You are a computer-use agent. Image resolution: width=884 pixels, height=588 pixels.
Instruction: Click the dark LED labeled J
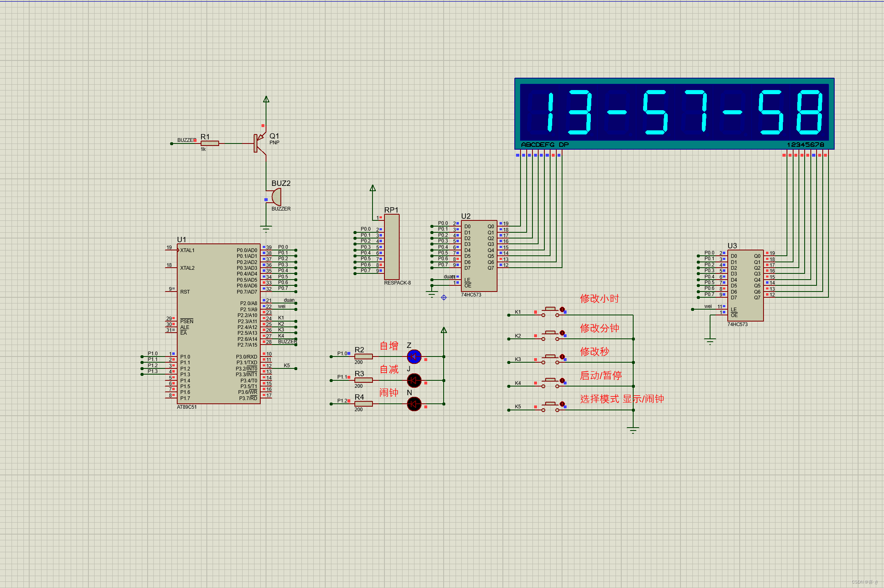[414, 380]
